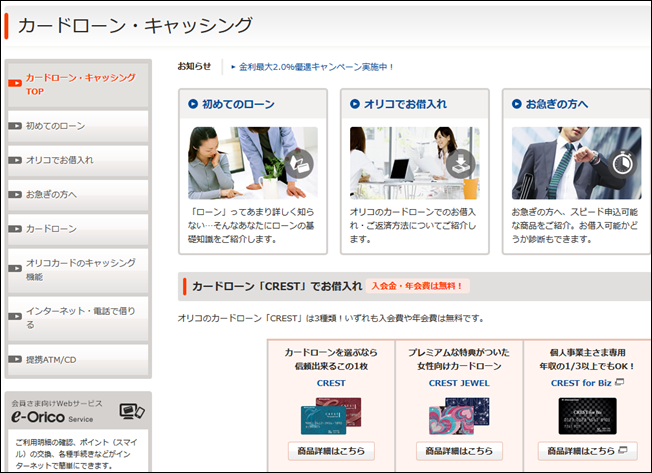This screenshot has width=652, height=473.
Task: Click the ご利用明細の確認 e-Orico description text
Action: point(77,454)
